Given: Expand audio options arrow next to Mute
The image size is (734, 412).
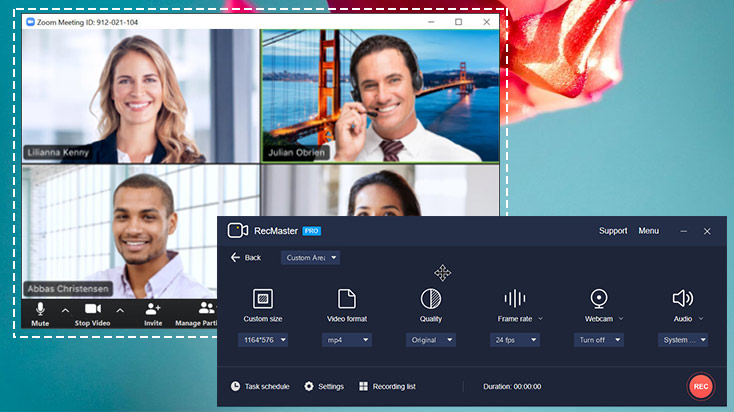Looking at the screenshot, I should click(x=66, y=310).
